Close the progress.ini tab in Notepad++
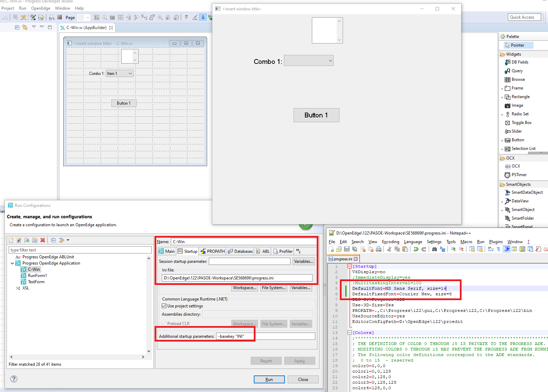The height and width of the screenshot is (392, 548). point(355,259)
